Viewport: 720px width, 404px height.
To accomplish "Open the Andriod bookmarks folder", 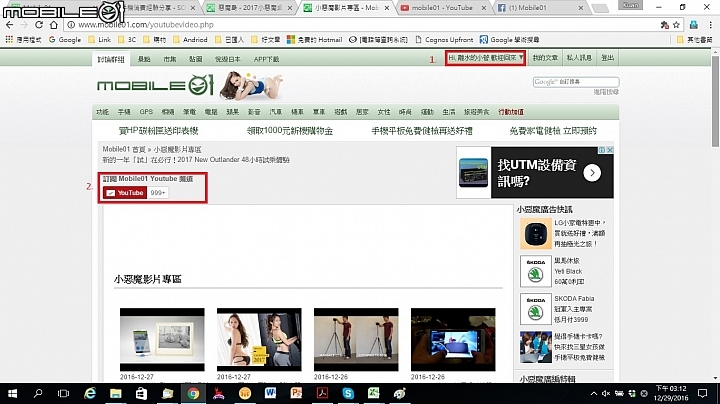I will (x=190, y=39).
